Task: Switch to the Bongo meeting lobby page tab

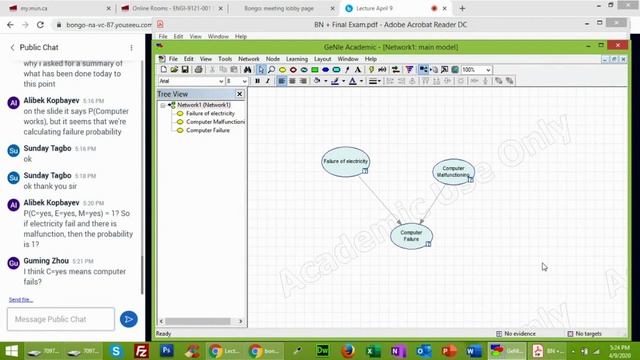Action: (x=279, y=8)
